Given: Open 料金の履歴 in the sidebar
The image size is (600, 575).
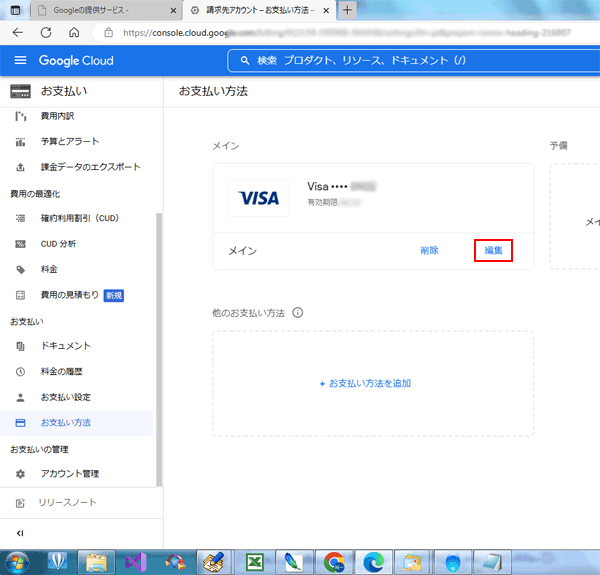Looking at the screenshot, I should [x=62, y=371].
